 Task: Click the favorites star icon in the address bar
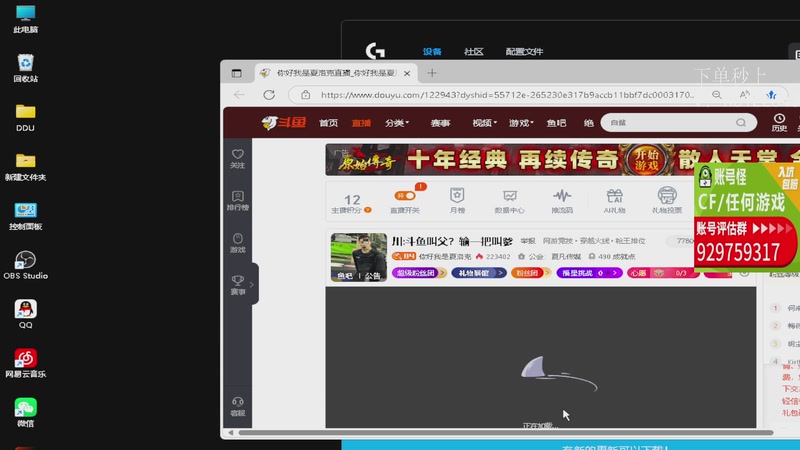tap(771, 95)
